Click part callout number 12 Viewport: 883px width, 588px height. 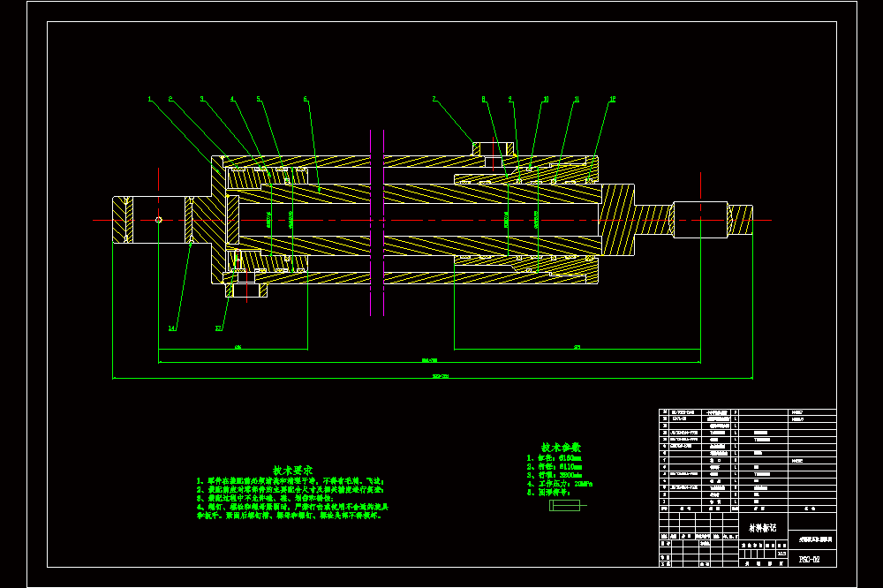coord(612,99)
